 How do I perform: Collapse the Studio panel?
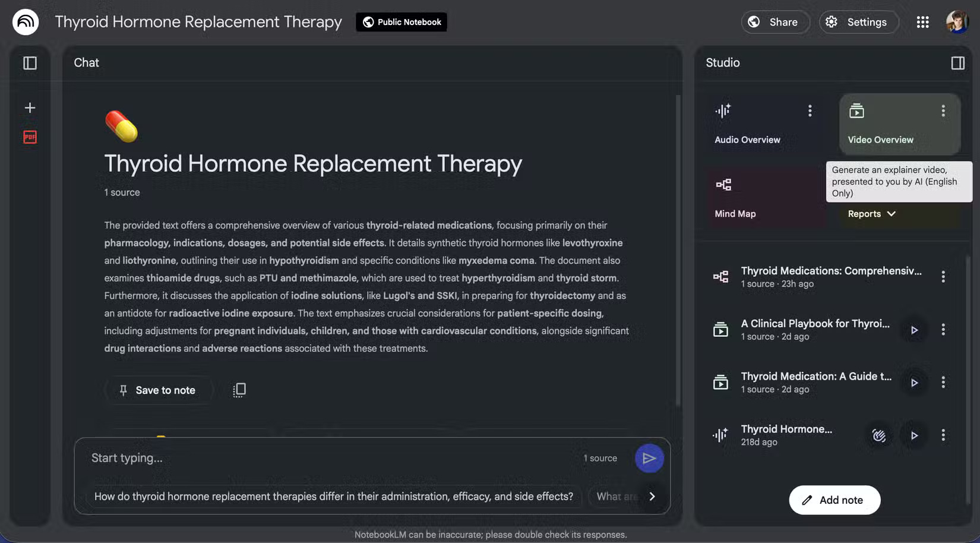coord(957,62)
